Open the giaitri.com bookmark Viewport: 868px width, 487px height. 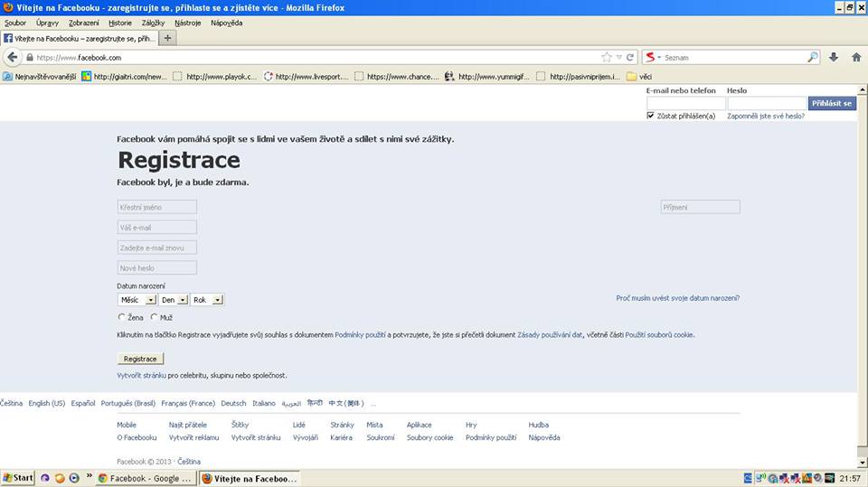[x=124, y=77]
